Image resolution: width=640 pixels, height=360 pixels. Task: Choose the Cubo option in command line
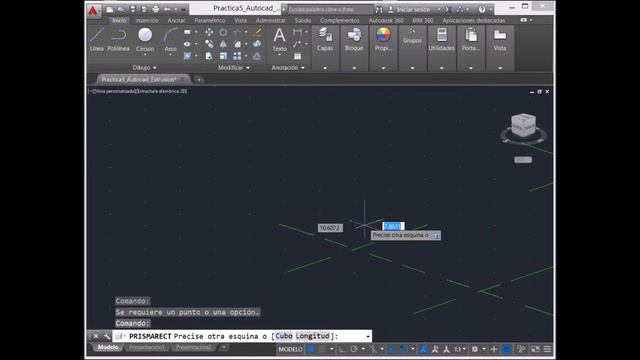tap(284, 336)
